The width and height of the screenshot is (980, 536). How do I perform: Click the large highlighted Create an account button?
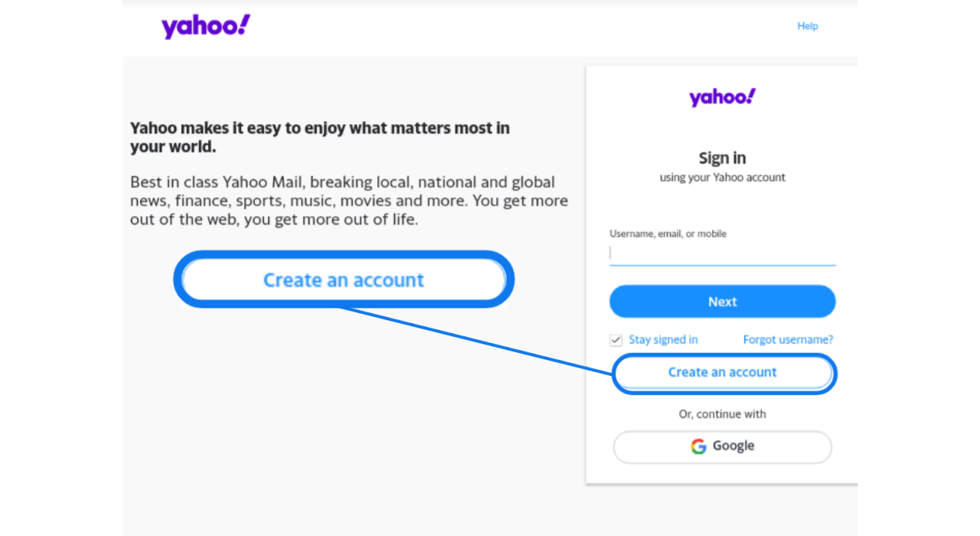pos(343,279)
